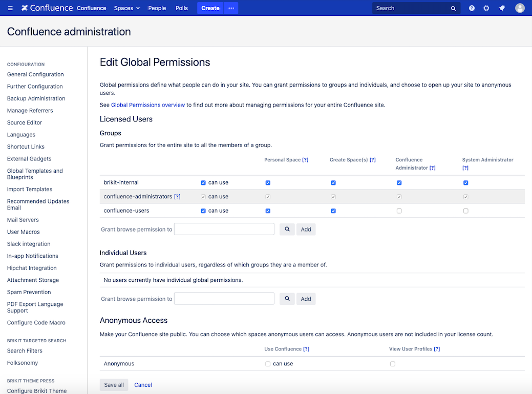Open the Use Confluence [?] help link
532x394 pixels.
click(306, 349)
